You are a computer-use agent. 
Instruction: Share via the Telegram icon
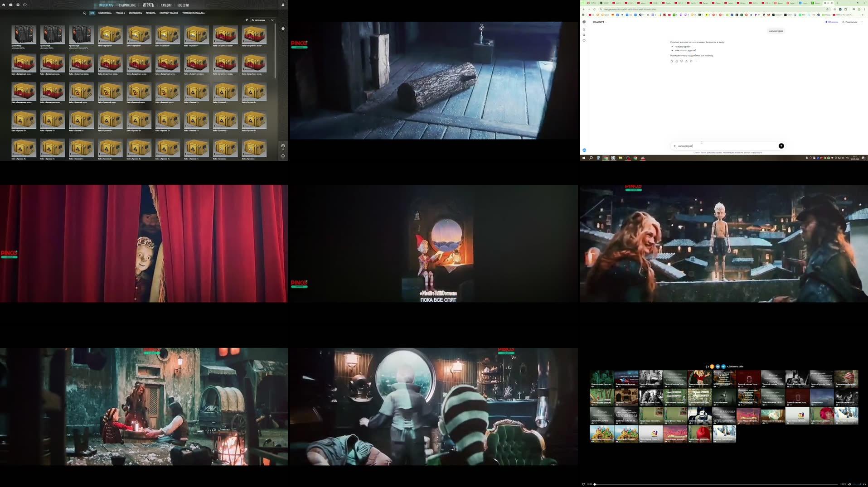tap(723, 366)
